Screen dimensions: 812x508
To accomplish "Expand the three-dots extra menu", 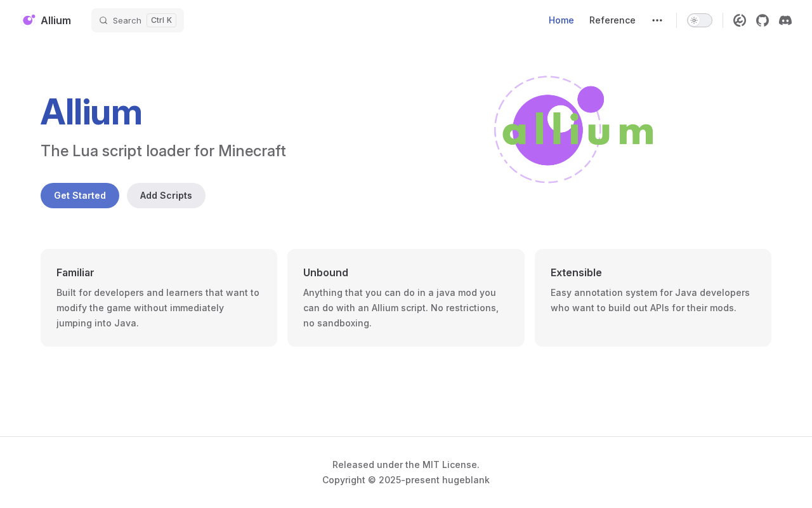I will (x=657, y=20).
